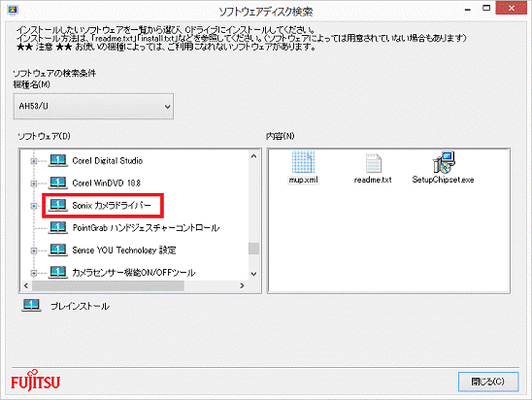Click the horizontal scroll right arrow

(242, 285)
